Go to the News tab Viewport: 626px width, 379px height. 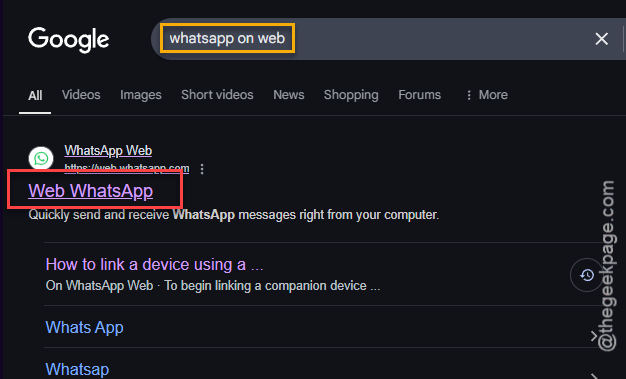point(289,95)
